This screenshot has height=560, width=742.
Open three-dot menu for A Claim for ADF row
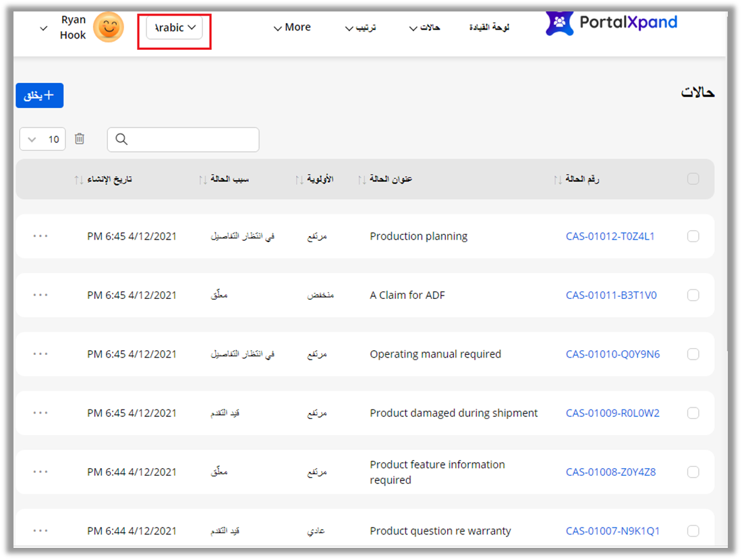[x=40, y=295]
